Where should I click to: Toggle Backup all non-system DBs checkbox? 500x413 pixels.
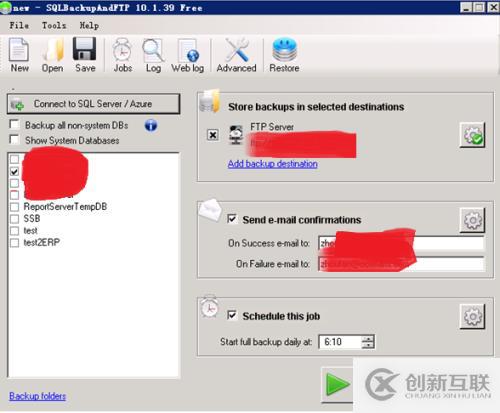point(14,124)
